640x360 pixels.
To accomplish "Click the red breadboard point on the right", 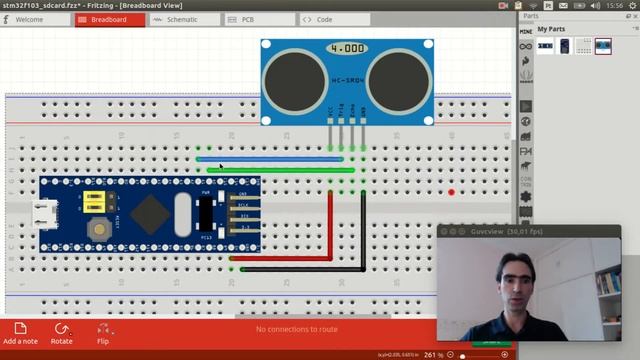I will (451, 192).
